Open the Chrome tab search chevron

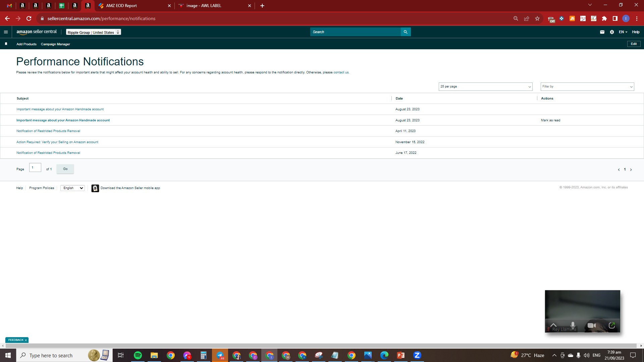coord(590,5)
